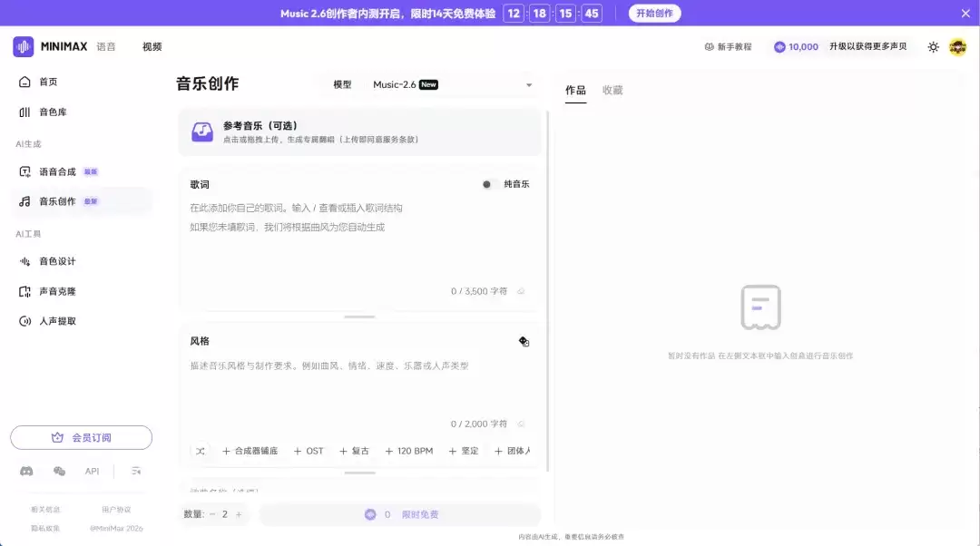Viewport: 980px width, 546px height.
Task: Click the 会员订阅 subscription button
Action: click(x=82, y=437)
